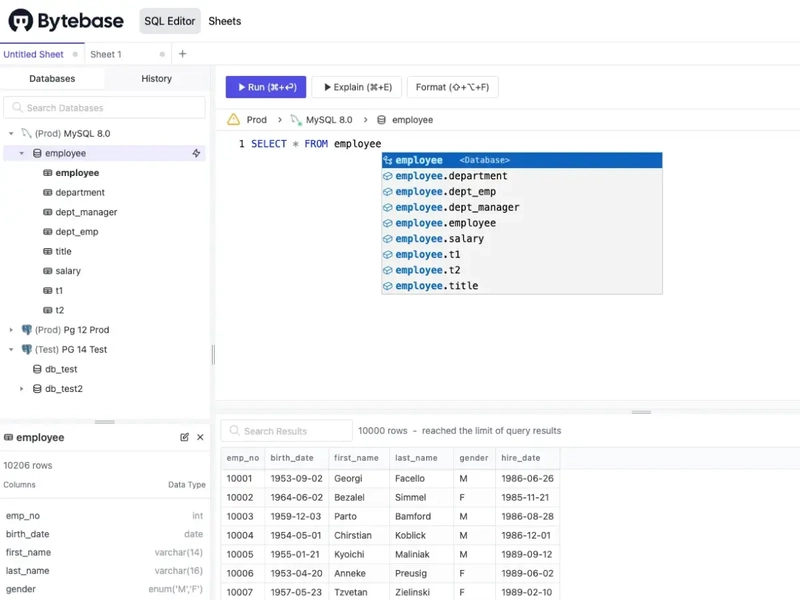
Task: Collapse the employee database node
Action: [x=22, y=154]
